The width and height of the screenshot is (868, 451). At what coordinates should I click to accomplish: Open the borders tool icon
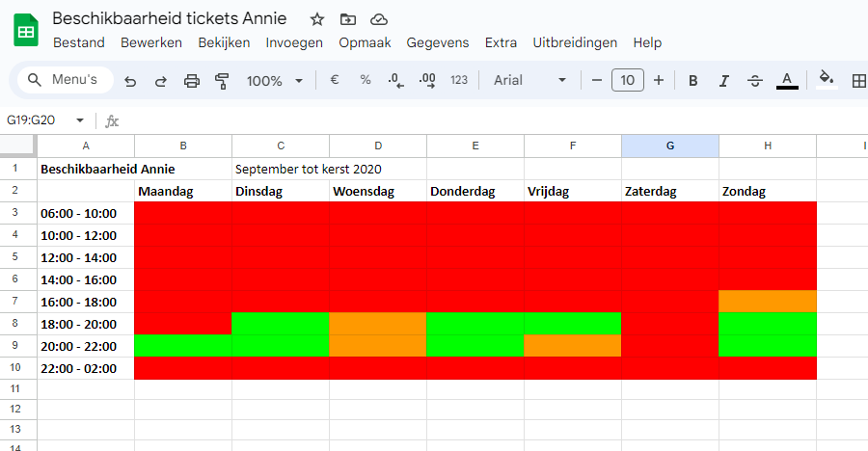pyautogui.click(x=858, y=81)
